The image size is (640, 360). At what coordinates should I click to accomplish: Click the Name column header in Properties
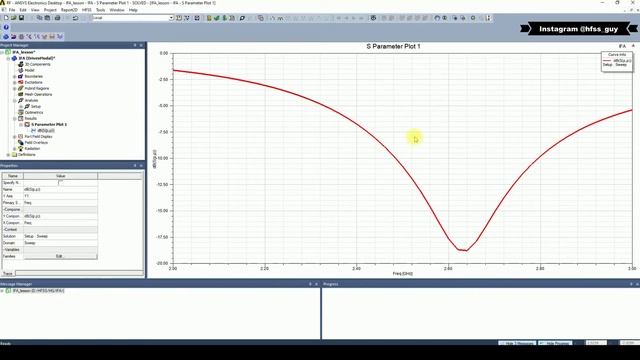13,176
